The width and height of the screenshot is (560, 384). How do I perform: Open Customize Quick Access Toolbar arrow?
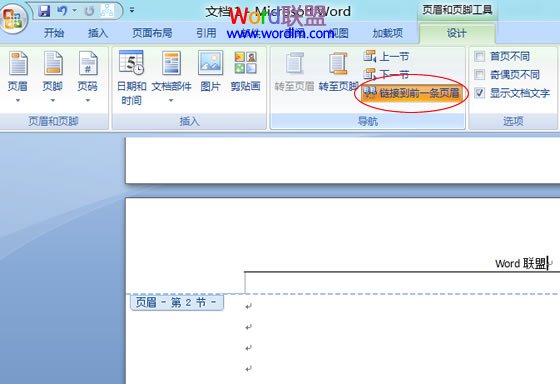coord(132,11)
